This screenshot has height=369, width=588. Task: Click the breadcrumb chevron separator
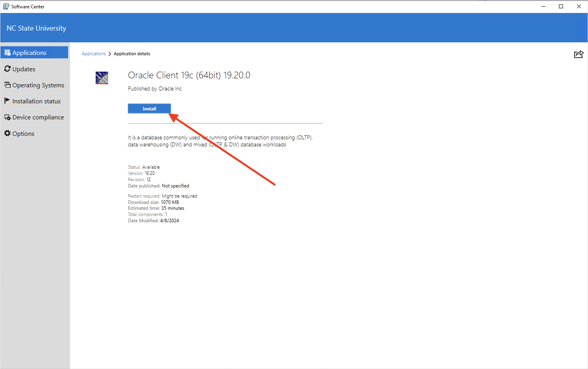pos(110,54)
